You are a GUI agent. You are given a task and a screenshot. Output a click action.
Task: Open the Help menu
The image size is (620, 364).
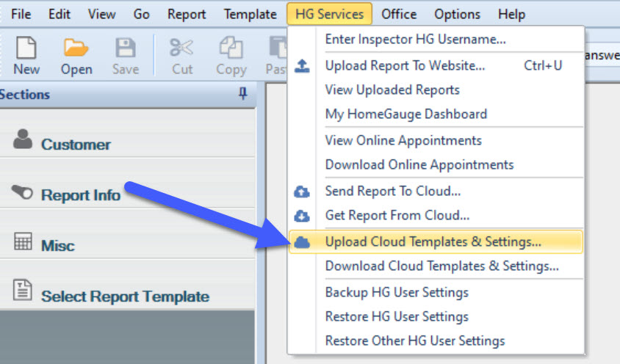pyautogui.click(x=512, y=14)
